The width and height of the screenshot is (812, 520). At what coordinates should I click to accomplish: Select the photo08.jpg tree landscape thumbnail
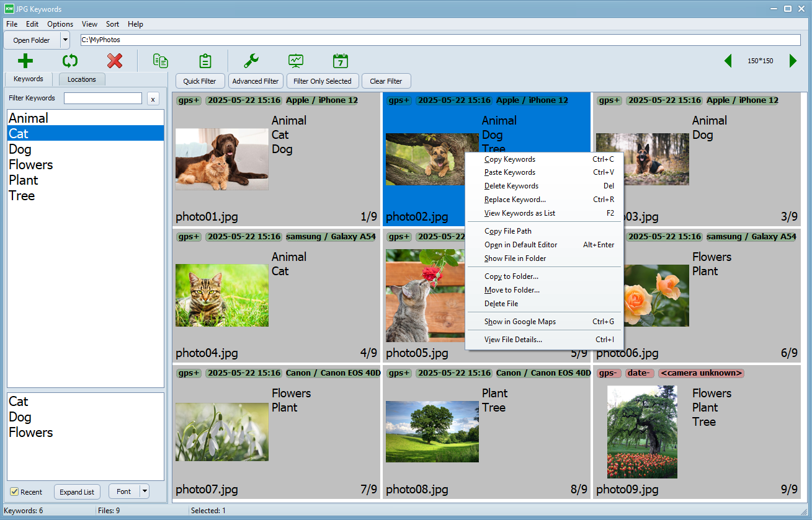pyautogui.click(x=432, y=431)
